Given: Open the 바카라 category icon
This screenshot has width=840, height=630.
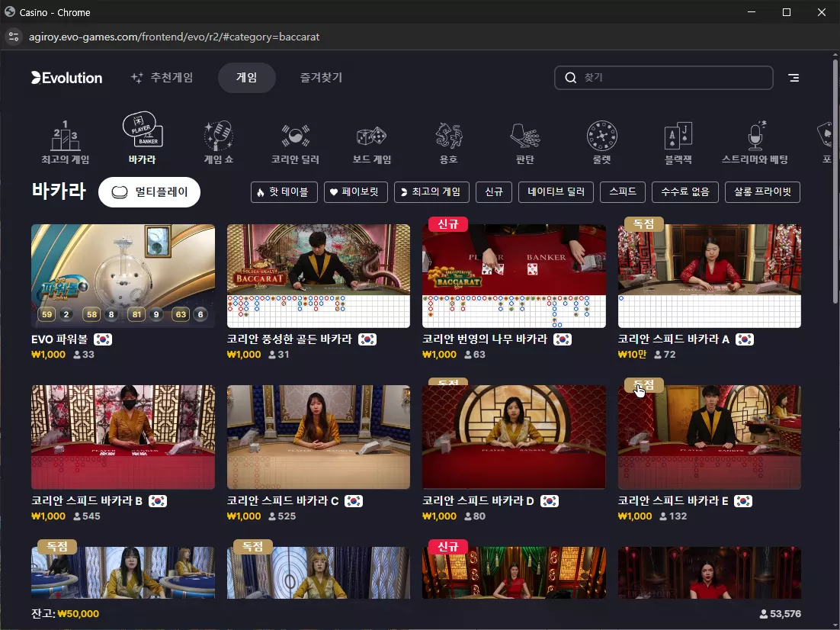Looking at the screenshot, I should (x=143, y=130).
